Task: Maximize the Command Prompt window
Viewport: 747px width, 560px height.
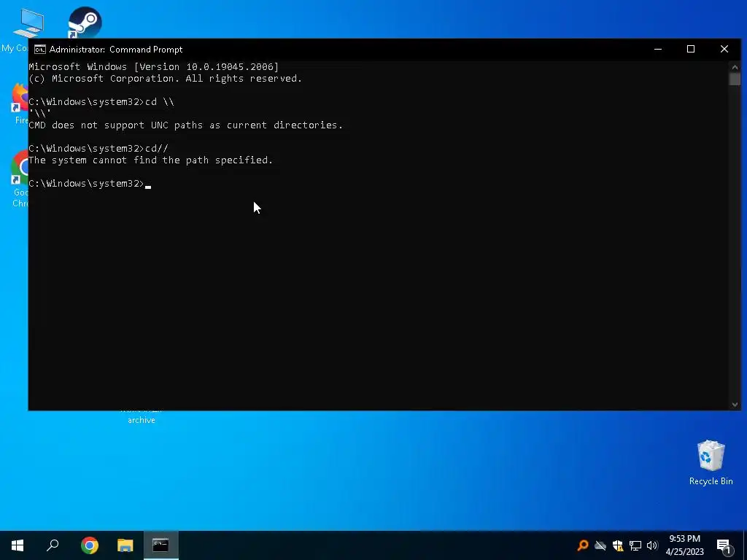Action: (x=691, y=49)
